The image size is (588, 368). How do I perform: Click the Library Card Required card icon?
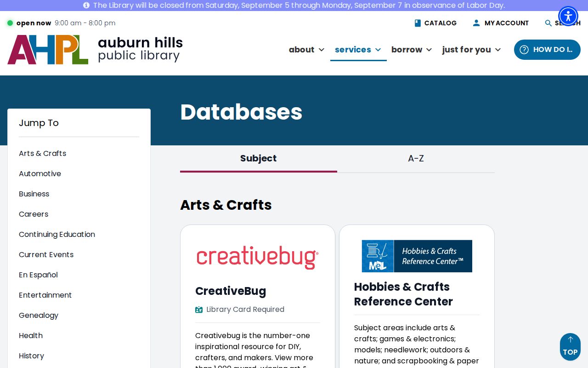point(199,310)
